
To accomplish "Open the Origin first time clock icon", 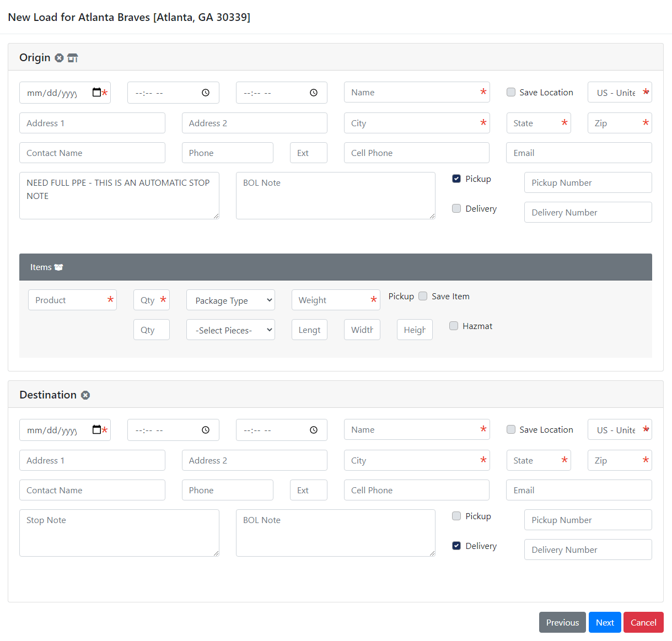I will click(206, 93).
